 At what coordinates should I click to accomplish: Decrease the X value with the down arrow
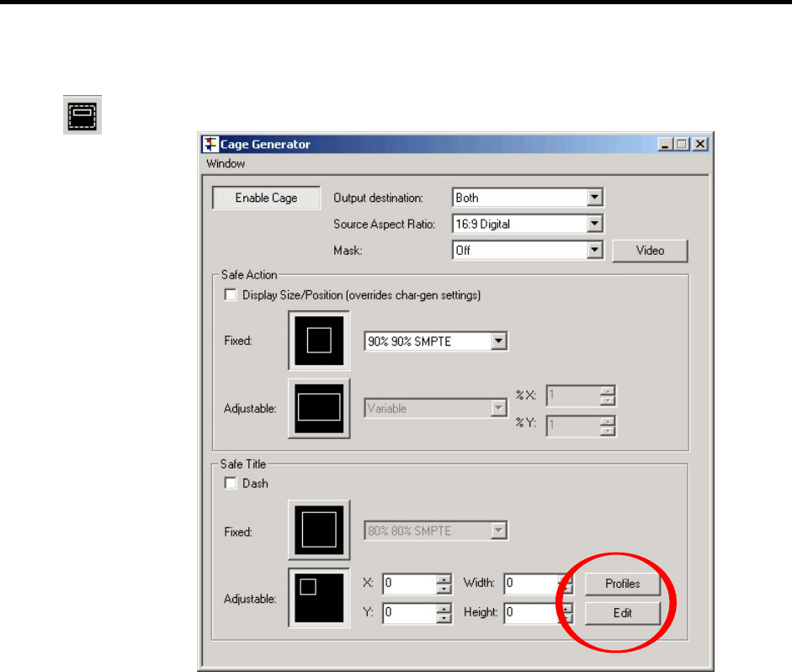click(444, 590)
